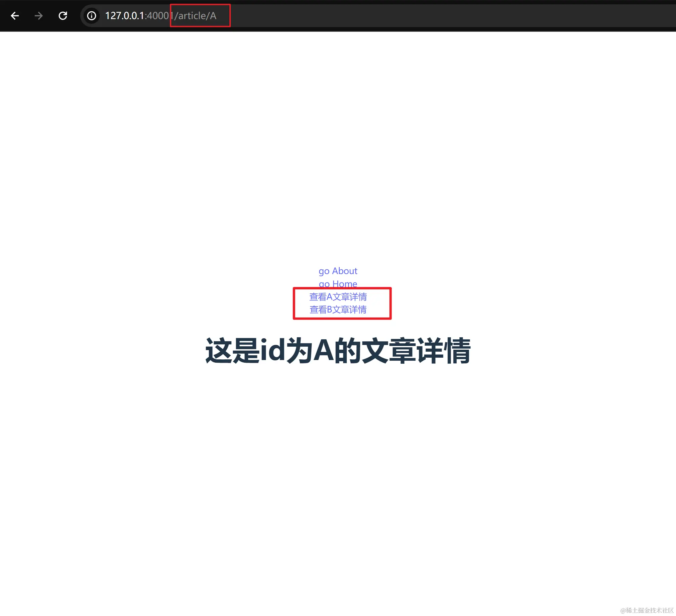Click the address bar URL text
The image size is (676, 616).
pyautogui.click(x=160, y=16)
